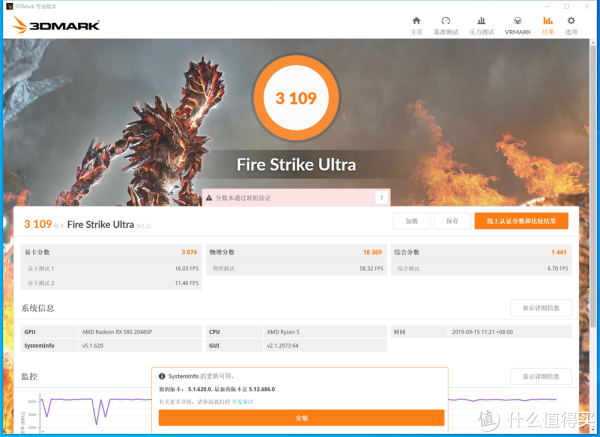Screen dimensions: 600x437
Task: Click the 3DMark title bar app icon
Action: click(10, 6)
